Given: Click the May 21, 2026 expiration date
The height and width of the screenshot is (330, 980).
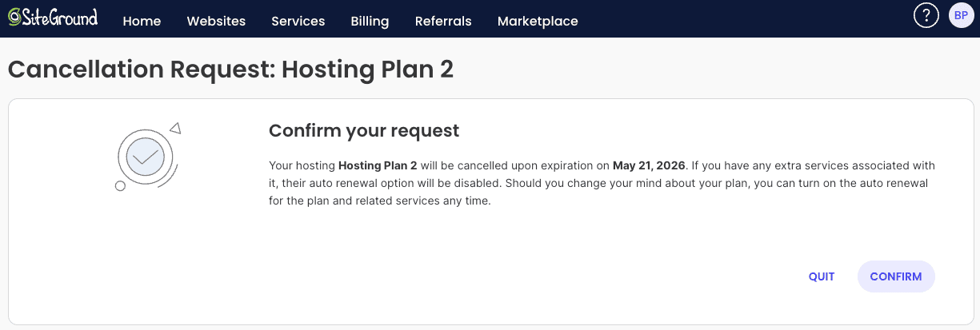Looking at the screenshot, I should 649,166.
